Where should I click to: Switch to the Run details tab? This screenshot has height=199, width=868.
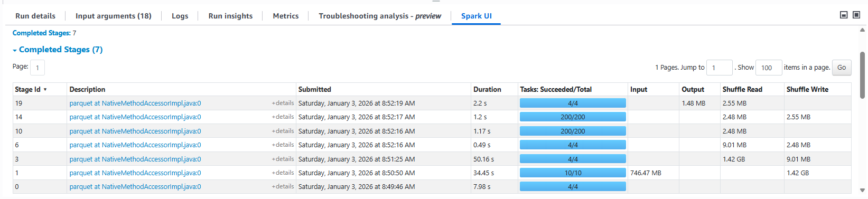click(35, 16)
